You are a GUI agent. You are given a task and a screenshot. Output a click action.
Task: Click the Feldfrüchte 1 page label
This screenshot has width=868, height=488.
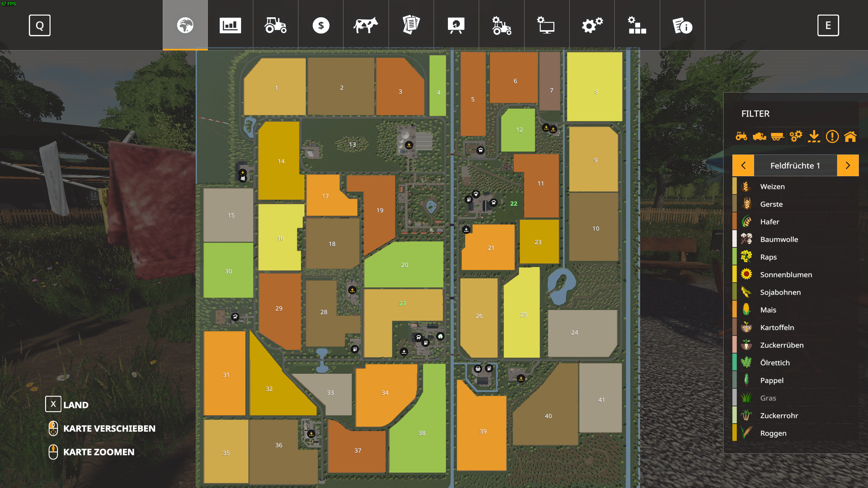coord(795,165)
